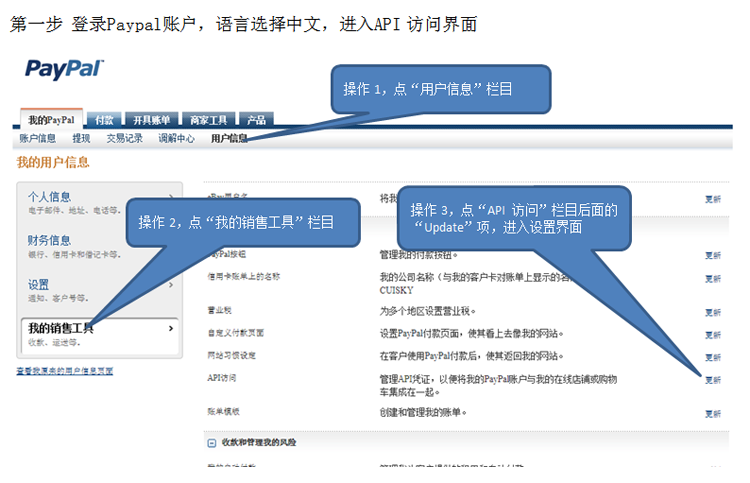750x483 pixels.
Task: Click the chevron on 个人信息 row
Action: 171,197
